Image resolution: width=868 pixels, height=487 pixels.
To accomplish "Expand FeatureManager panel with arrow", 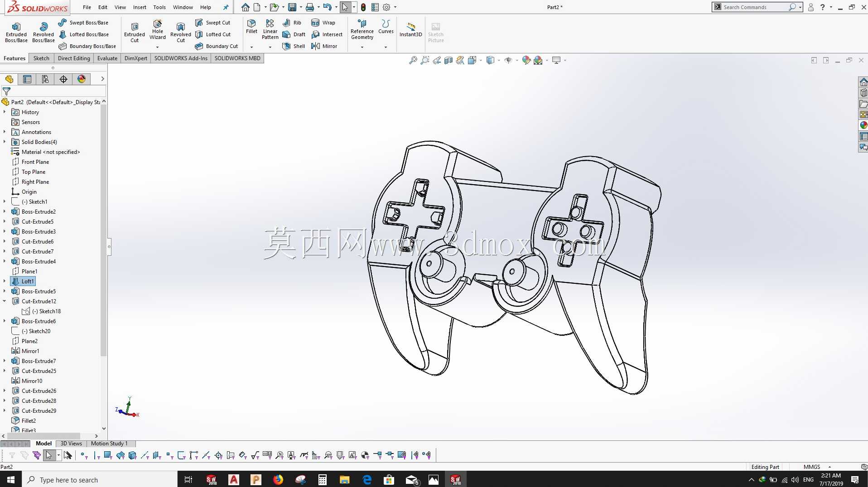I will point(102,79).
